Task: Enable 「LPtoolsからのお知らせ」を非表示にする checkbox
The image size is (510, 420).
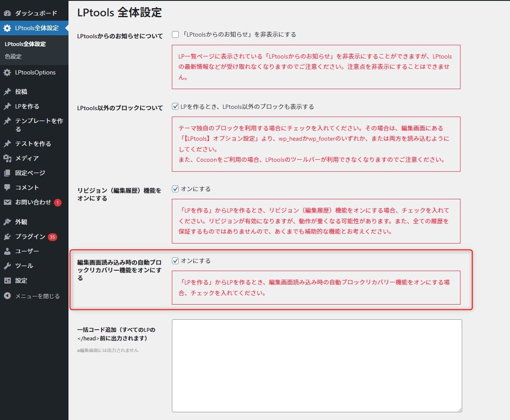Action: [x=175, y=34]
